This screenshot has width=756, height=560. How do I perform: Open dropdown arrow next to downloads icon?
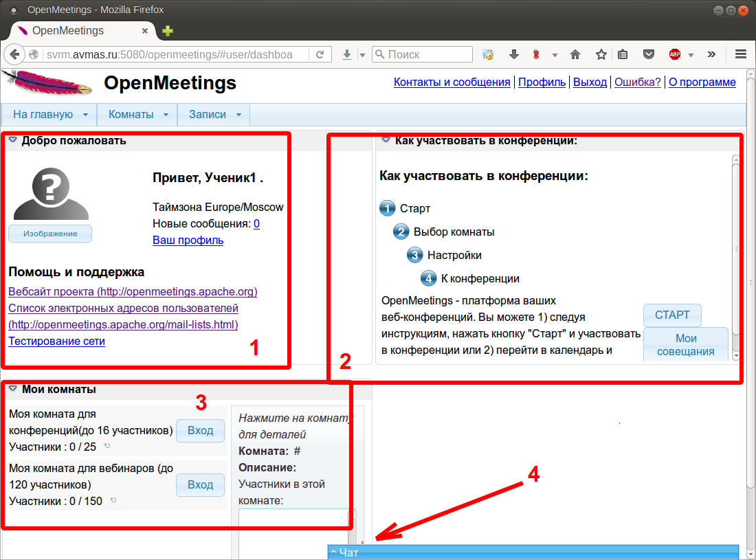click(x=363, y=55)
